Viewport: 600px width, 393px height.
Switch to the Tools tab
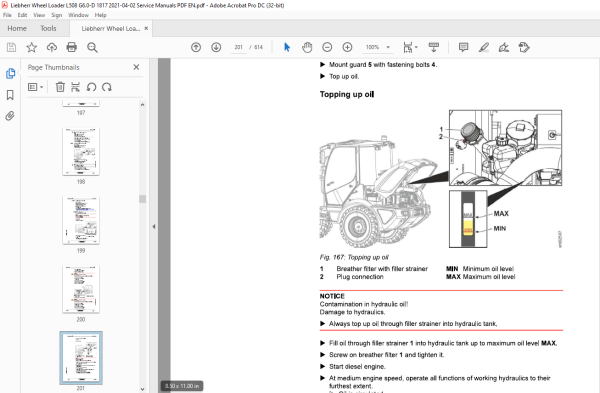click(48, 28)
